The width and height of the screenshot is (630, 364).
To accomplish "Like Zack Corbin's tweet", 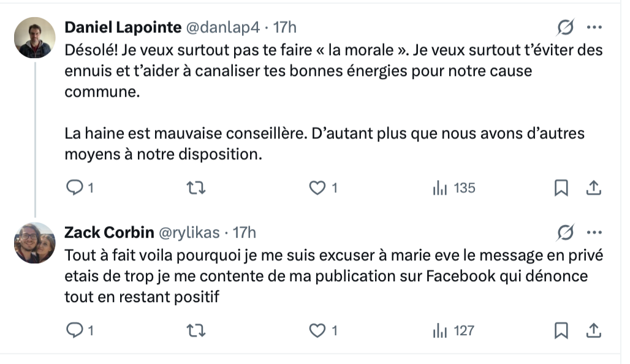I will [x=317, y=331].
